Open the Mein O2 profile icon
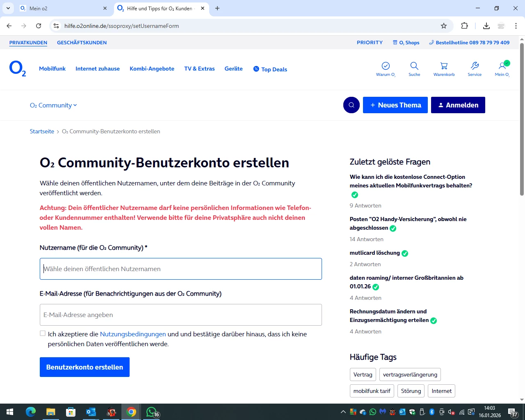Image resolution: width=525 pixels, height=420 pixels. coord(502,69)
